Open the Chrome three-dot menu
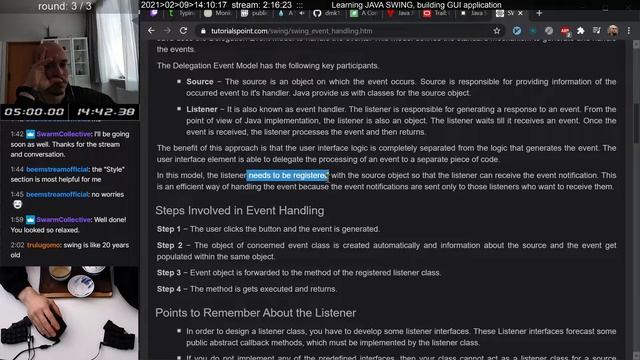 point(629,31)
